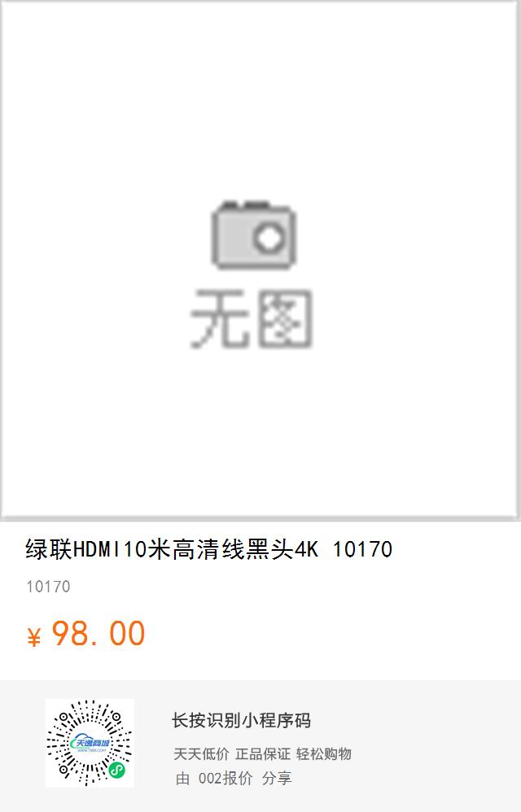Click the 天逸商城 cloud logo inside QR code
This screenshot has height=812, width=521.
click(x=91, y=744)
